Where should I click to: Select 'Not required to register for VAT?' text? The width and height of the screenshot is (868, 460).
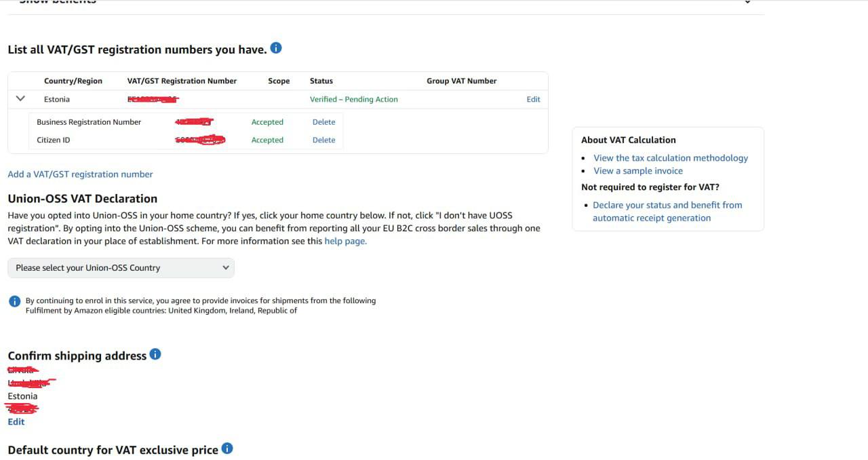click(650, 187)
